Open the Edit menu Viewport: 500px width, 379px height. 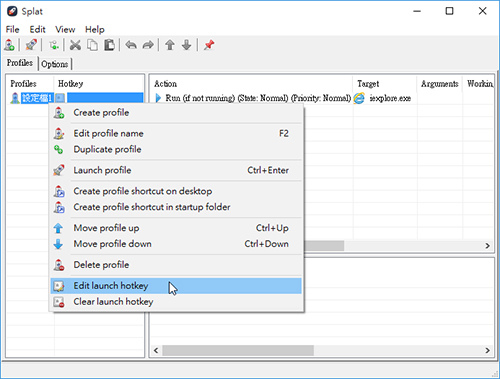click(x=37, y=29)
